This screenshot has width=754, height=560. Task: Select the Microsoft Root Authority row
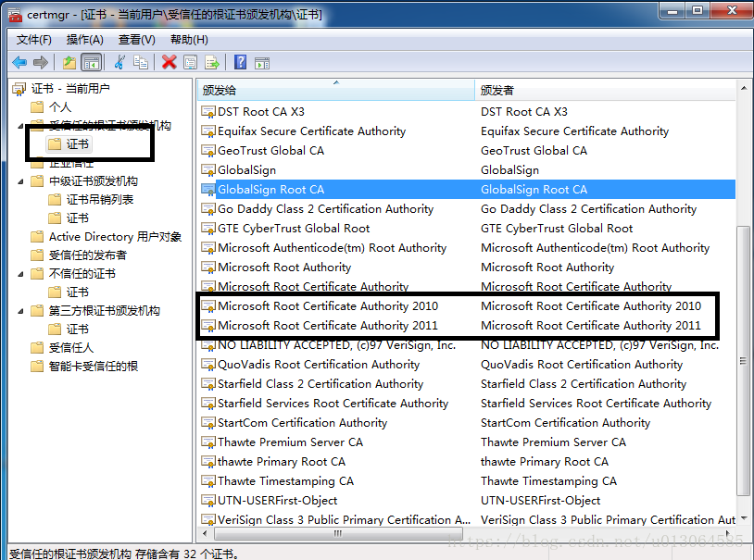pyautogui.click(x=467, y=268)
